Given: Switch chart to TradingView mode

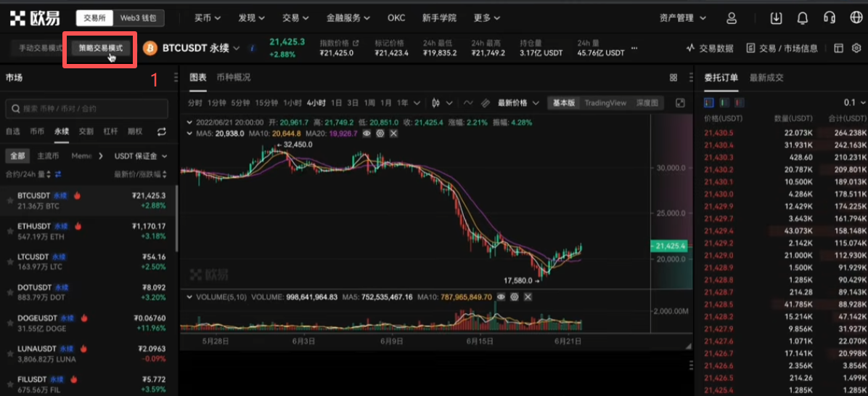Looking at the screenshot, I should pos(605,103).
